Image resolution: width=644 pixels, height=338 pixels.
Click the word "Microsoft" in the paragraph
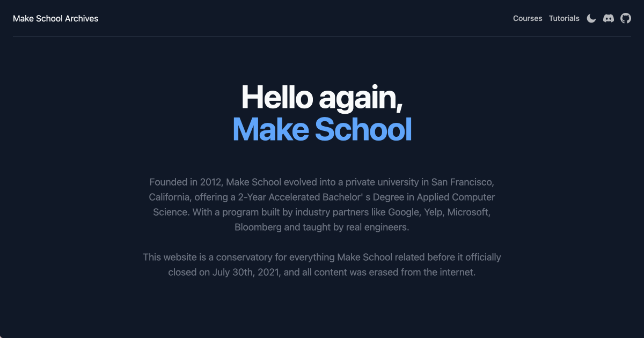tap(469, 212)
